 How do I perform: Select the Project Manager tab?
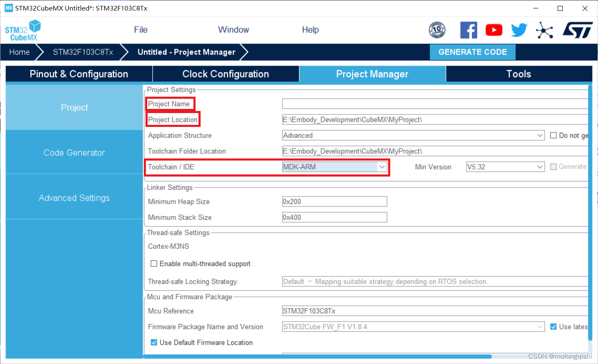373,74
